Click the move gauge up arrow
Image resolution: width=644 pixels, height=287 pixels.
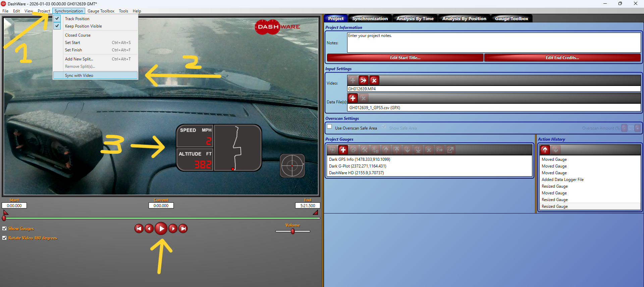click(386, 150)
